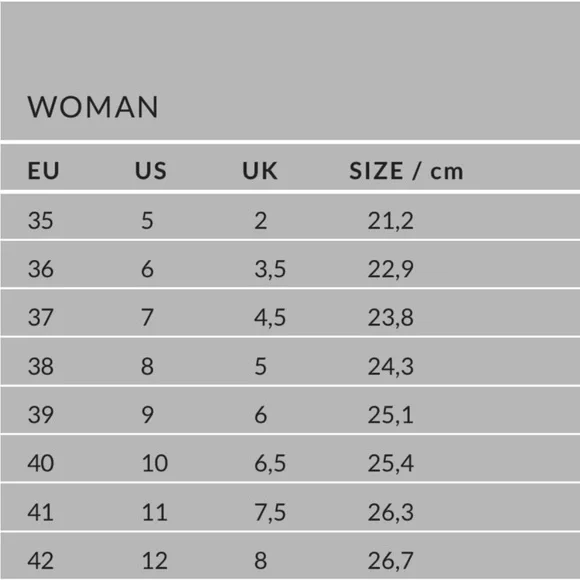The height and width of the screenshot is (580, 580).
Task: Click UK size 8 in the last row
Action: 260,560
